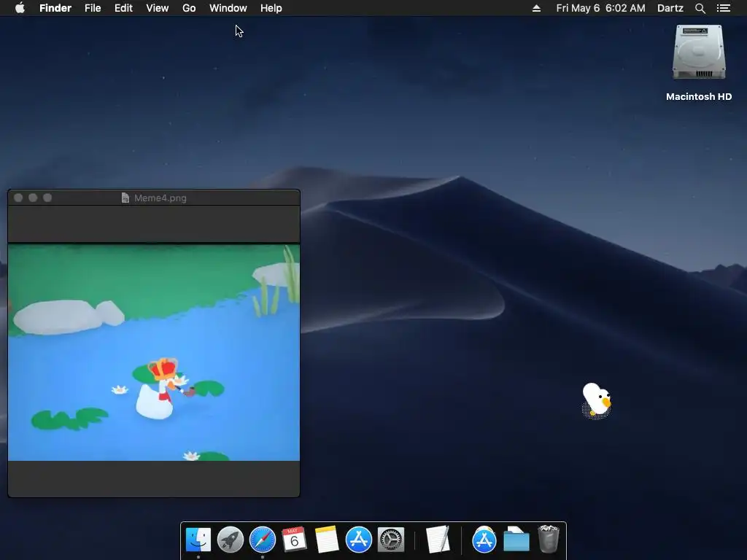
Task: Open the Apple menu
Action: [x=20, y=8]
